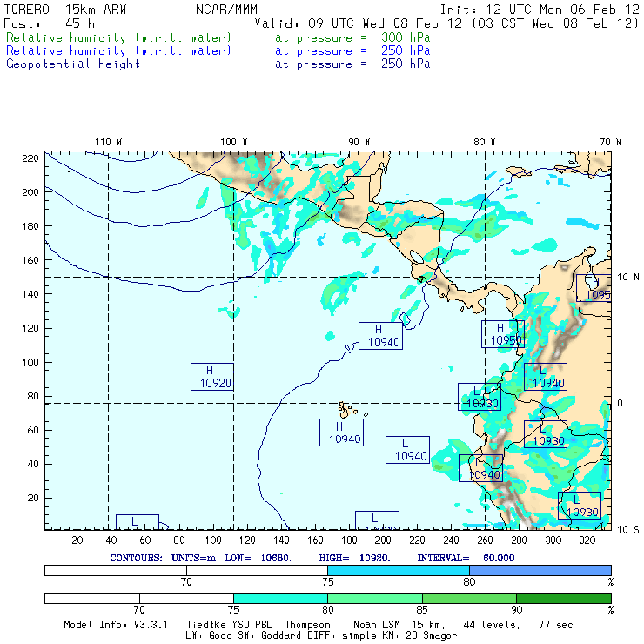Click the Galápagos Islands on the map
This screenshot has width=644, height=644.
pos(349,408)
